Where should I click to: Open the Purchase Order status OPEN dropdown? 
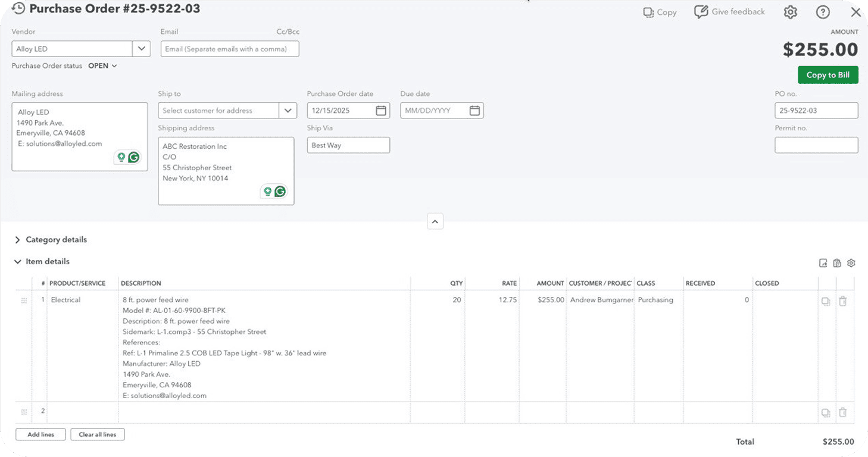[102, 66]
